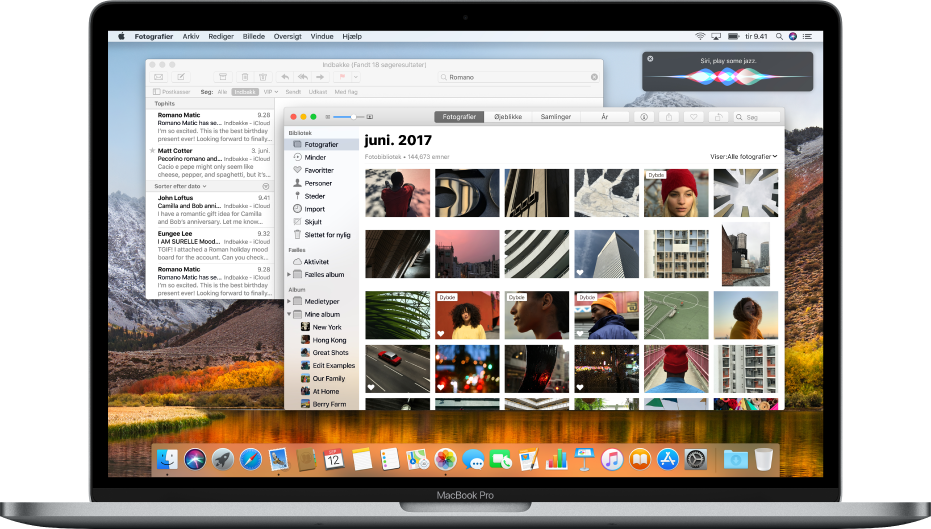Click the info button in Photos toolbar
The height and width of the screenshot is (529, 931).
point(644,117)
